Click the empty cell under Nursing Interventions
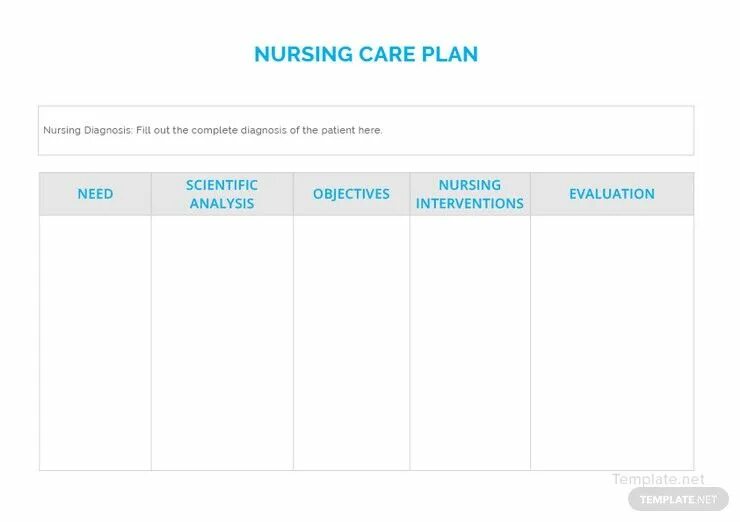Viewport: 740px width, 522px height. (470, 343)
